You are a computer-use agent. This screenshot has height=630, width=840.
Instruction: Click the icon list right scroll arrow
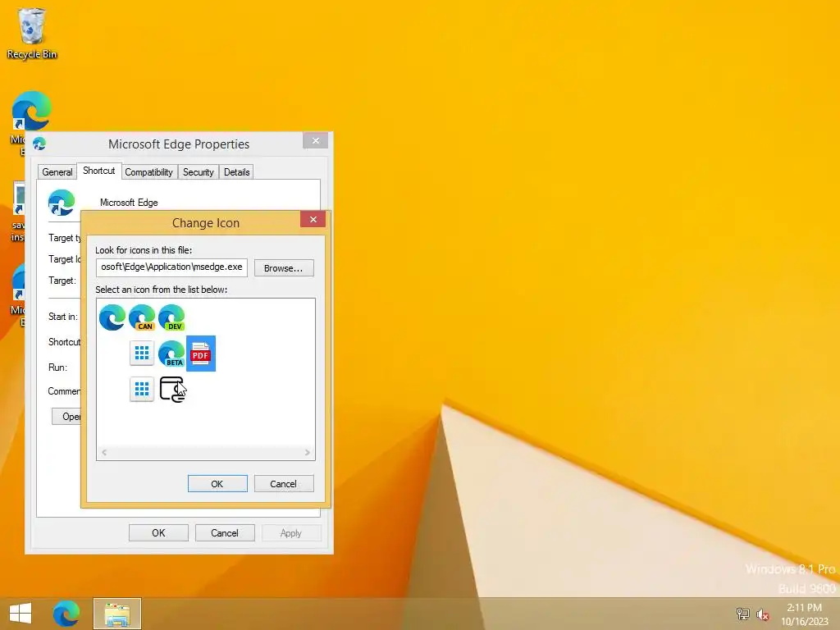point(307,453)
